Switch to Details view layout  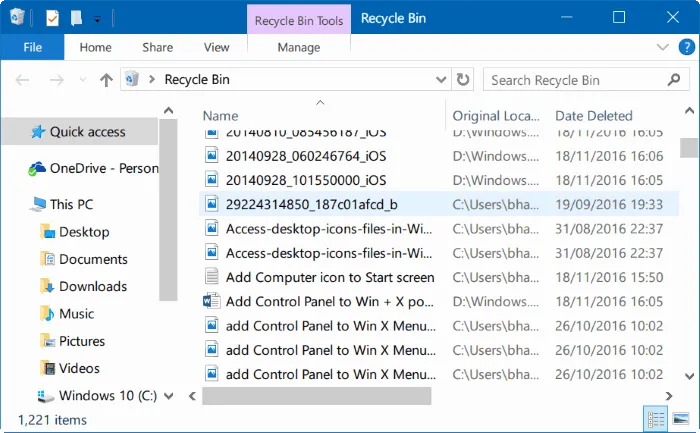(656, 419)
